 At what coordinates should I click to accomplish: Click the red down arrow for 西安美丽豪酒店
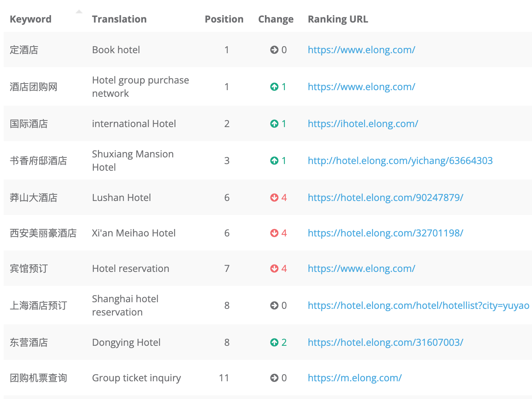[x=274, y=233]
